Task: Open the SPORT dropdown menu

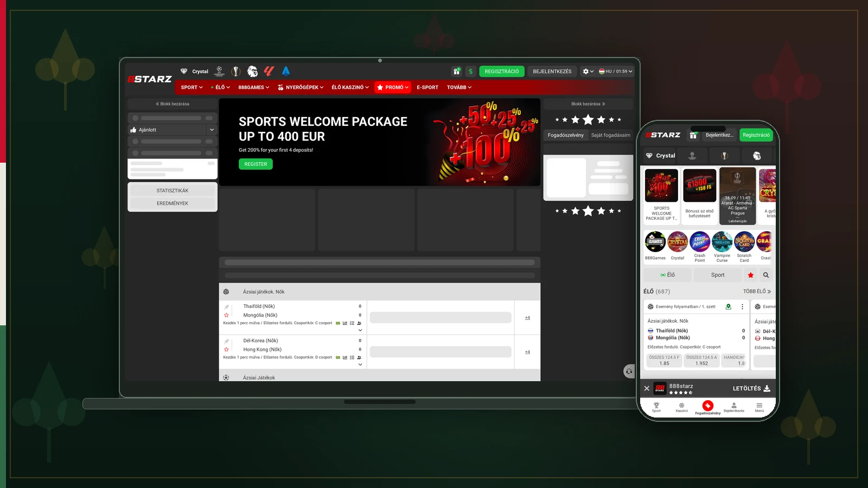Action: 192,87
